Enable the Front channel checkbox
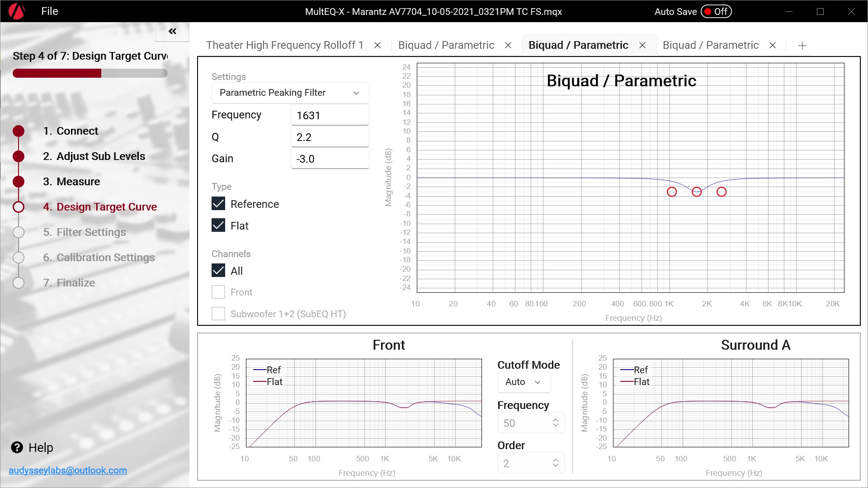The image size is (868, 488). tap(218, 292)
